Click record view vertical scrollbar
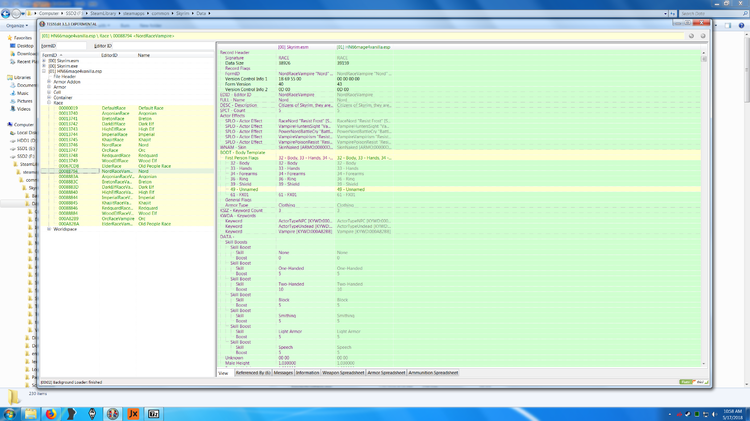 704,206
